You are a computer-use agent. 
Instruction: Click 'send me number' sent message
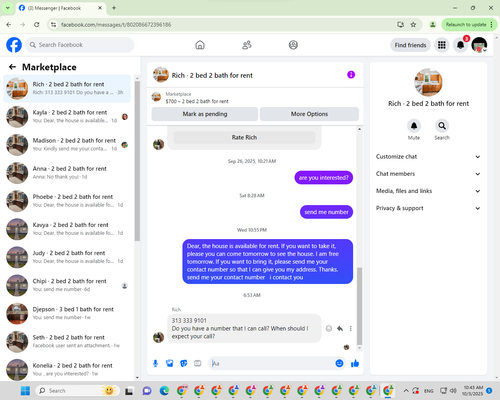pos(326,212)
